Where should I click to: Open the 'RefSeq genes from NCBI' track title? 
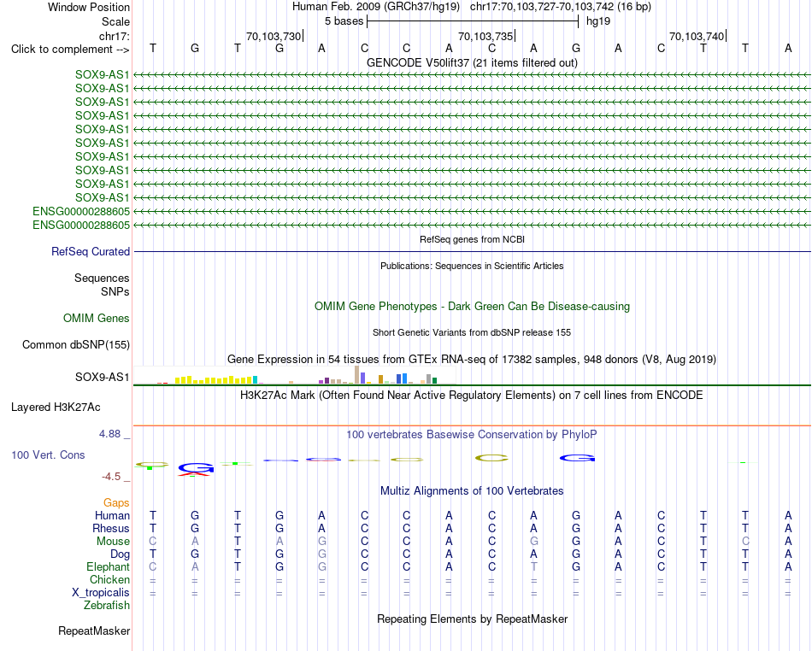[x=472, y=239]
